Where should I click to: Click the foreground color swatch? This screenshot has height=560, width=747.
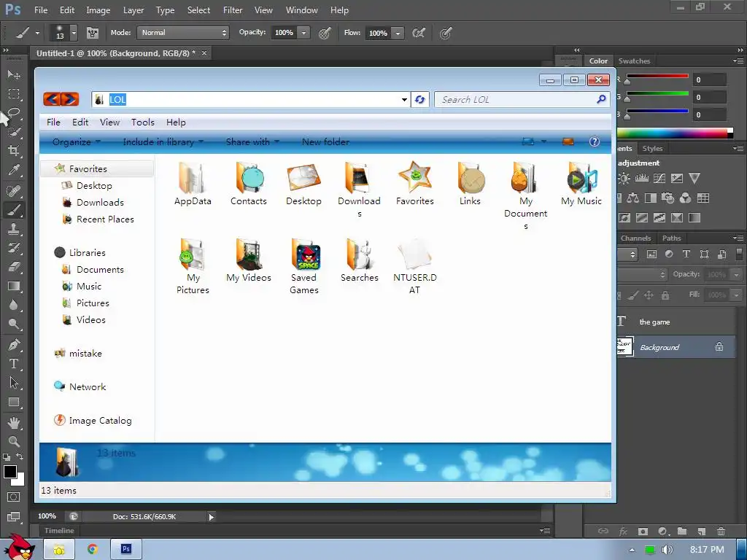(9, 472)
